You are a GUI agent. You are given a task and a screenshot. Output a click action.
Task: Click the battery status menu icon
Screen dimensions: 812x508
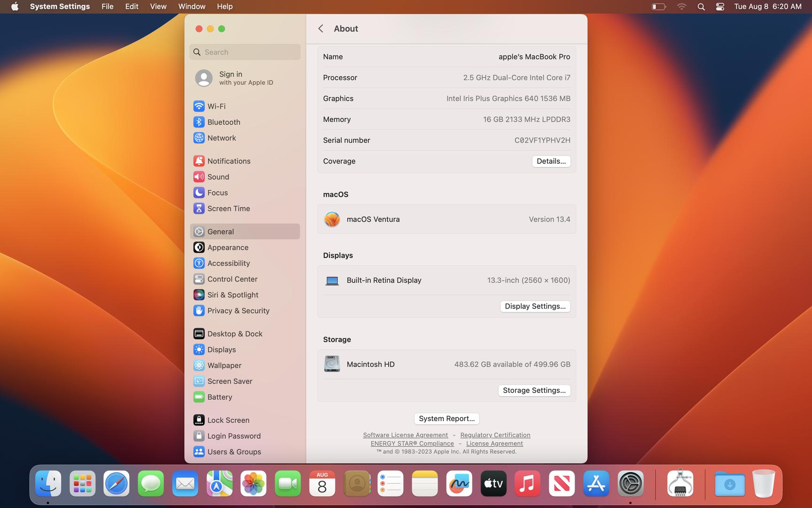[x=659, y=7]
